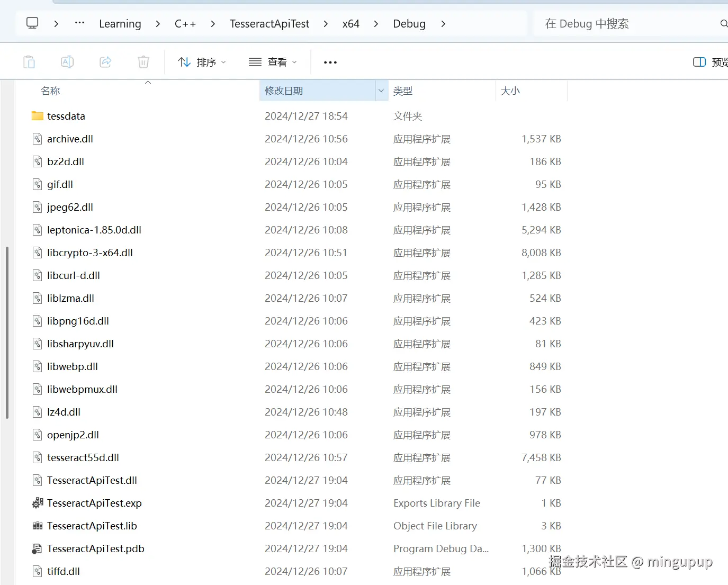The width and height of the screenshot is (728, 585).
Task: Expand chevron after C++ in address bar
Action: tap(213, 24)
